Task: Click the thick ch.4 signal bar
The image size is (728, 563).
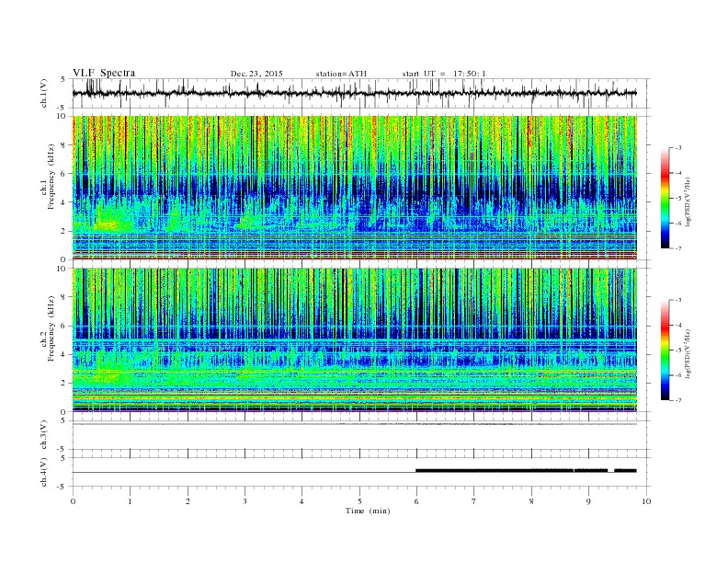Action: coord(526,471)
